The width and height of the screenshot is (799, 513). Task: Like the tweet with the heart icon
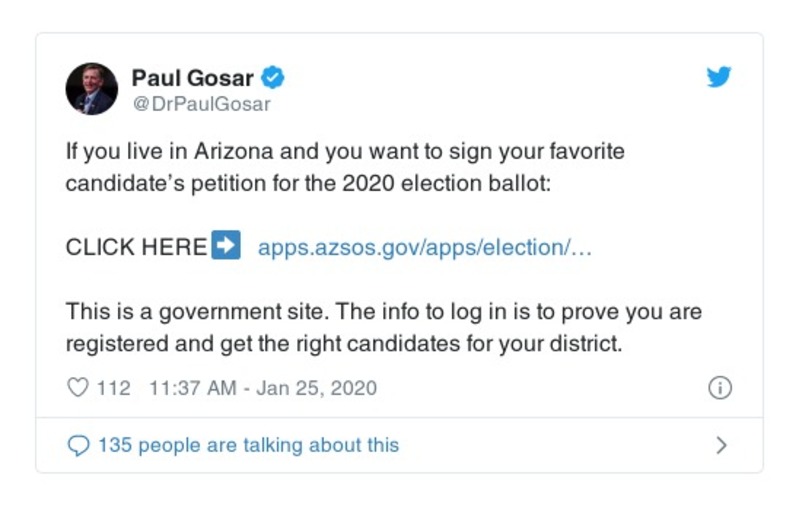pyautogui.click(x=77, y=388)
